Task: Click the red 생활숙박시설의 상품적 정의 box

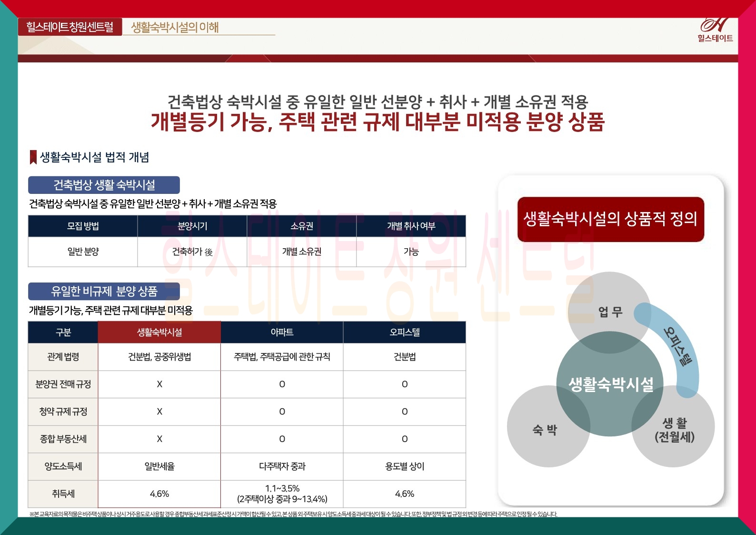Action: [610, 219]
